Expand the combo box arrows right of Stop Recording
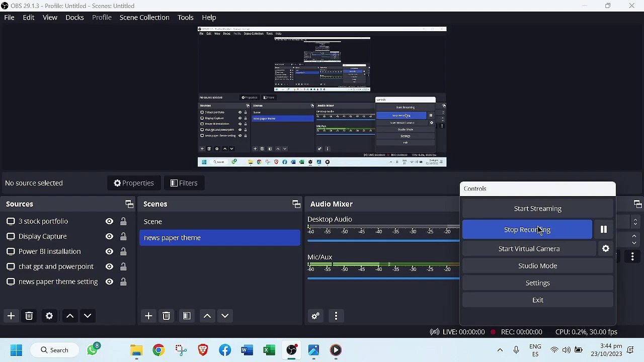Viewport: 644px width, 362px height. click(x=635, y=222)
